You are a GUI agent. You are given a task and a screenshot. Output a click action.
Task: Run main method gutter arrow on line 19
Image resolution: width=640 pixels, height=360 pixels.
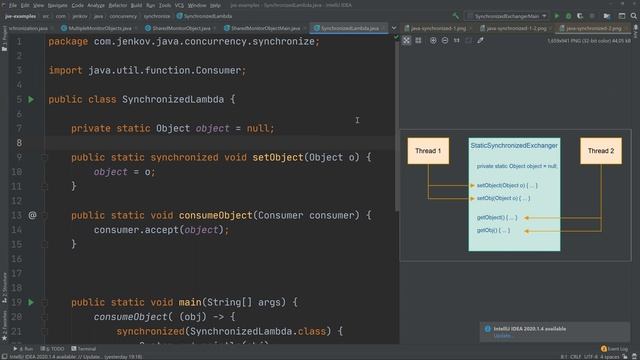pos(31,302)
